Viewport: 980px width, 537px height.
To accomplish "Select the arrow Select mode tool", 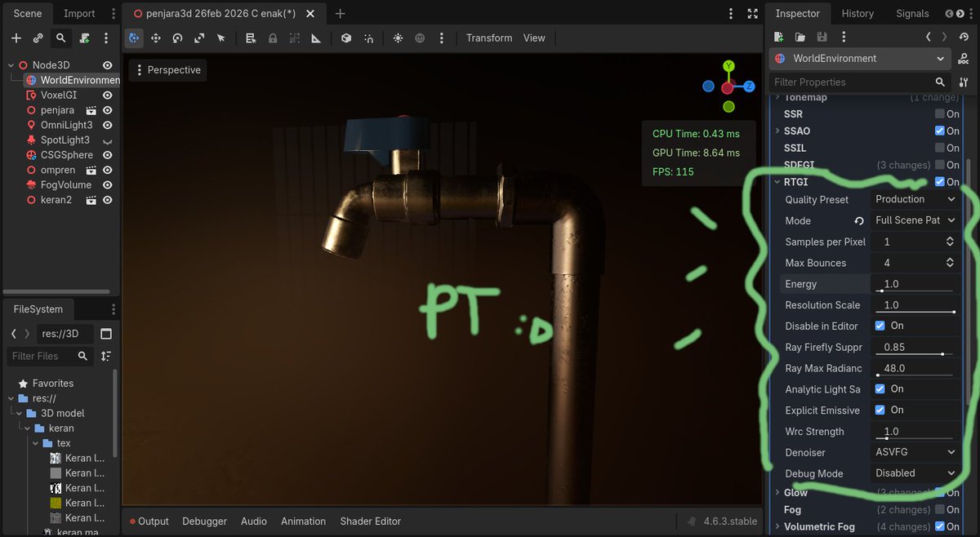I will [x=221, y=38].
